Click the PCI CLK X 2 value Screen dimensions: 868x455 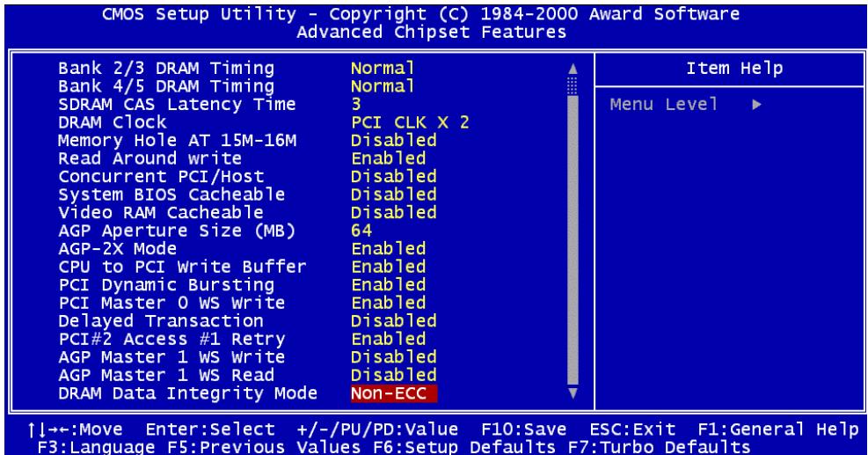pyautogui.click(x=410, y=122)
